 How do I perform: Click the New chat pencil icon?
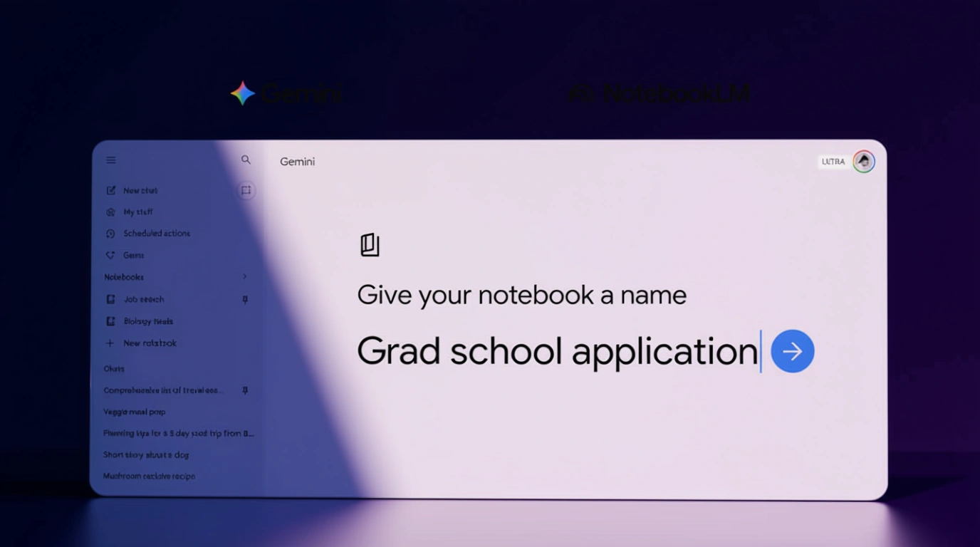pyautogui.click(x=111, y=190)
